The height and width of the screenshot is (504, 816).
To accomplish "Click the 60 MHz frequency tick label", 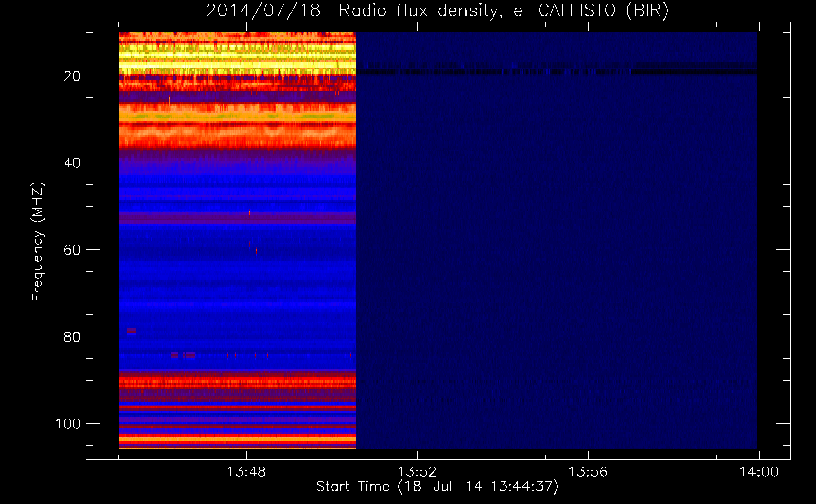I will click(x=72, y=250).
